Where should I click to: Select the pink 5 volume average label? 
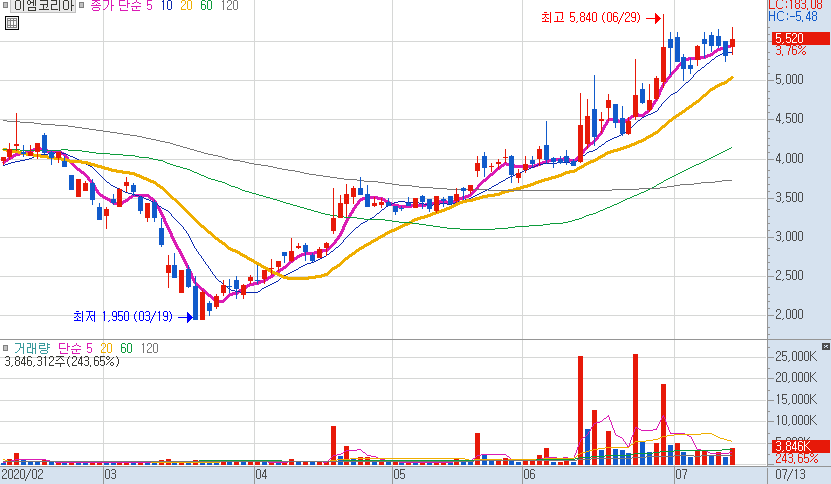point(89,348)
